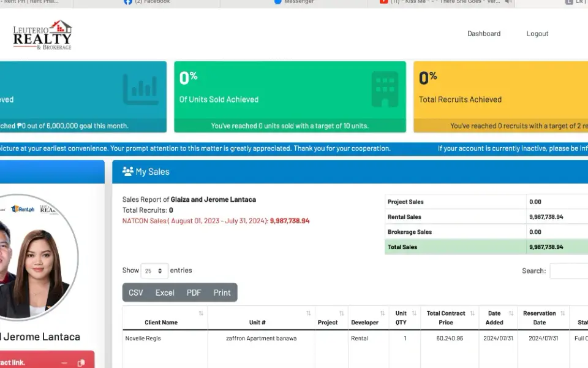Screen dimensions: 588x368
Task: Click the Total Recruits: 0 text
Action: [x=148, y=210]
